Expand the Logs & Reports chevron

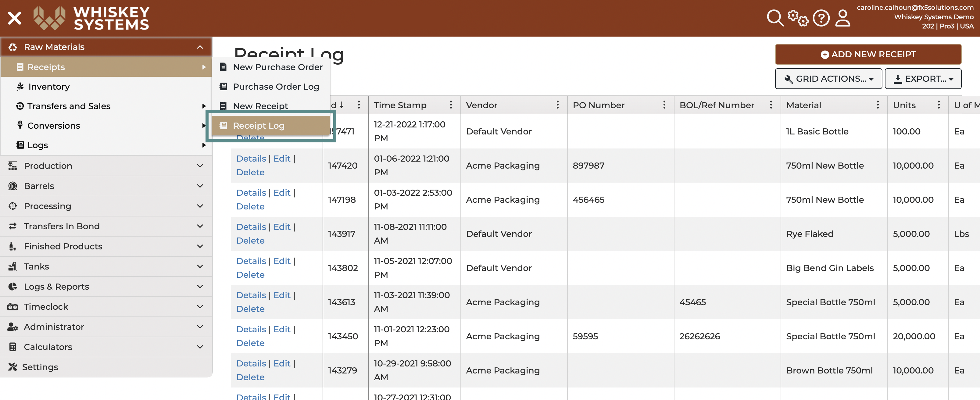click(200, 286)
